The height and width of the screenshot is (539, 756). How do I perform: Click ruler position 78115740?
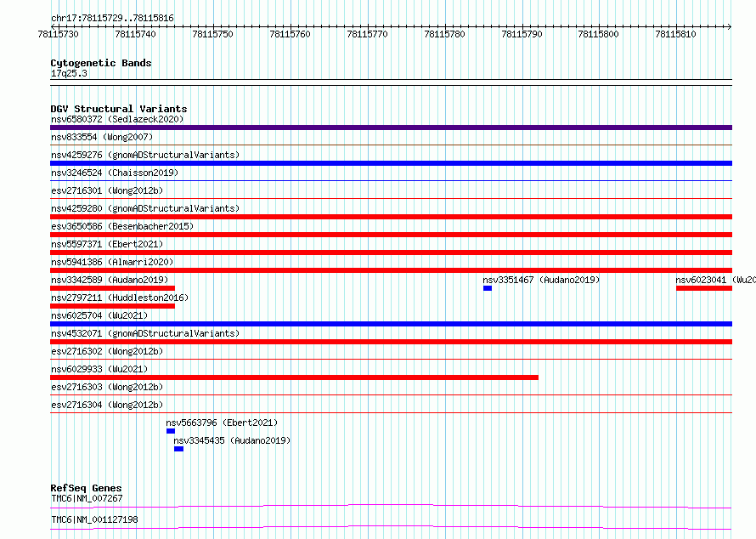pyautogui.click(x=135, y=34)
